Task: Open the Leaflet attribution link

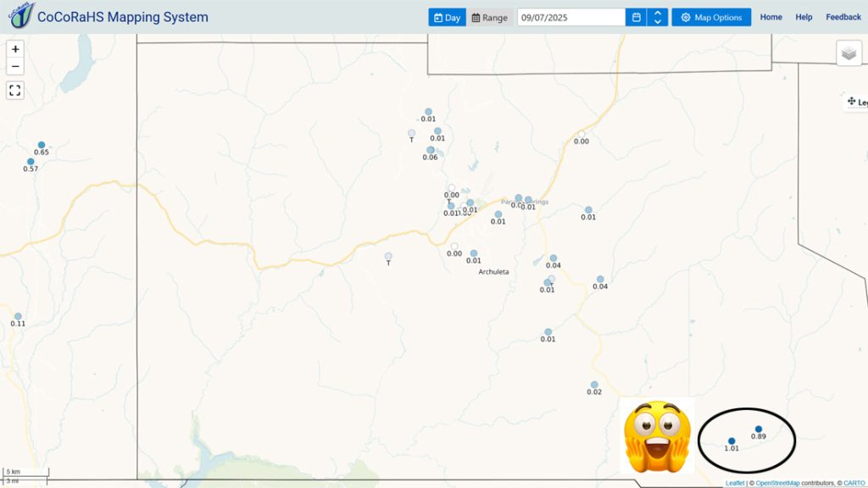Action: click(735, 483)
